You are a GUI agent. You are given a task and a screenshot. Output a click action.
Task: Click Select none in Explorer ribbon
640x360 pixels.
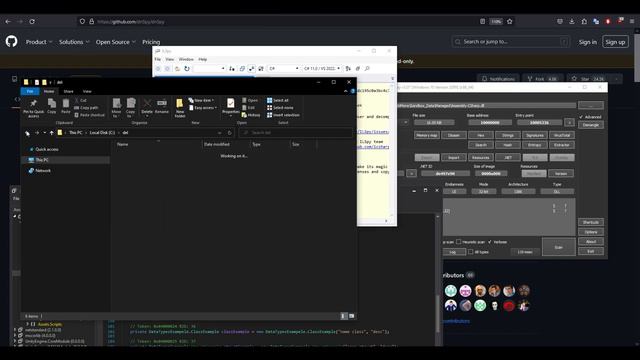click(280, 108)
